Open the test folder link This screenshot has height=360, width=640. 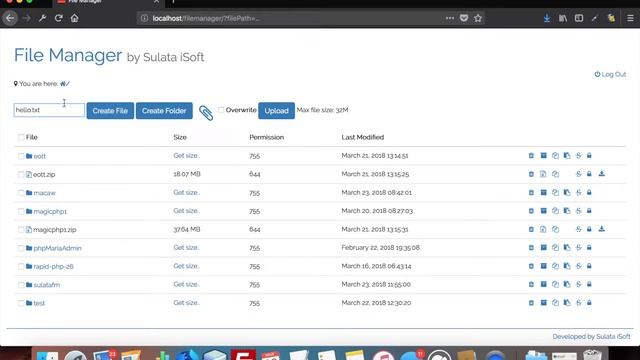pyautogui.click(x=39, y=303)
